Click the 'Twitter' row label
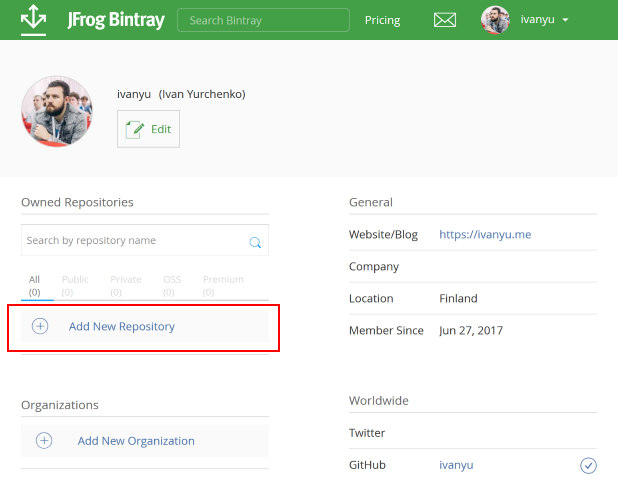618x480 pixels. click(367, 433)
